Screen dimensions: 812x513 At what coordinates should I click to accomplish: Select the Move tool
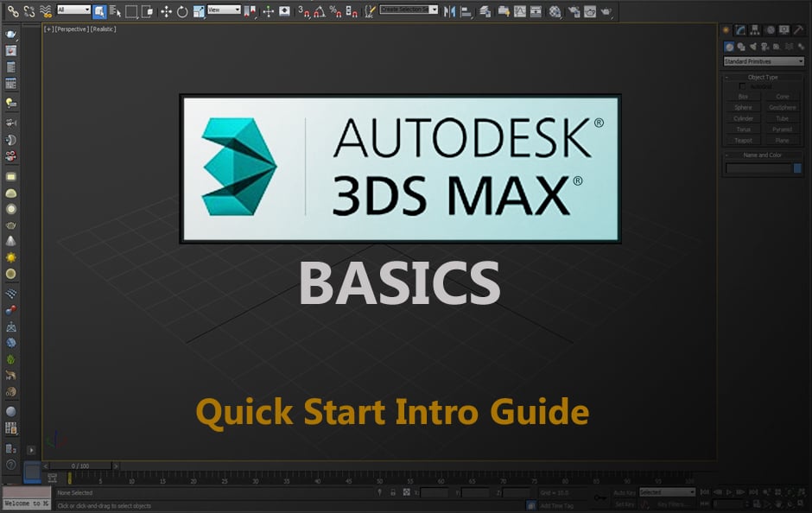pyautogui.click(x=166, y=11)
